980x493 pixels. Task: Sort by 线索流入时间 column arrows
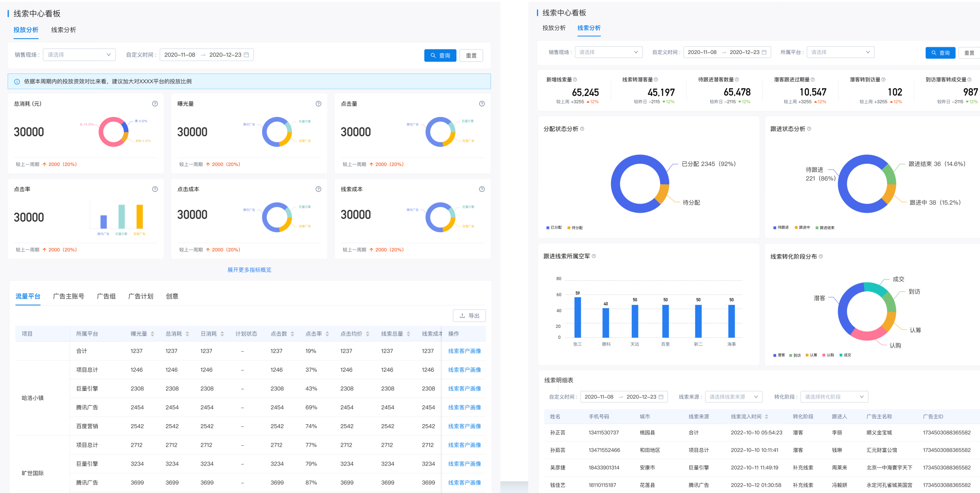pos(766,417)
